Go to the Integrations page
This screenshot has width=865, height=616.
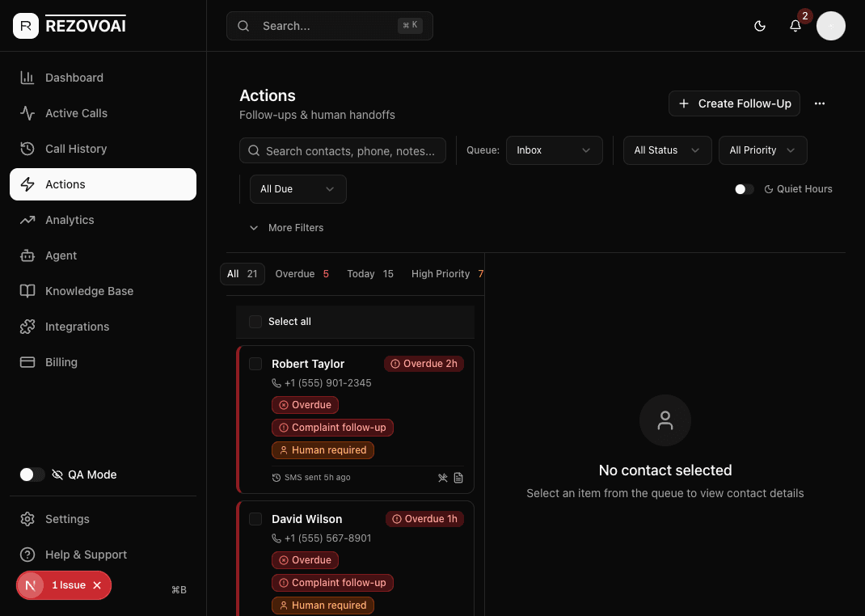[x=77, y=327]
